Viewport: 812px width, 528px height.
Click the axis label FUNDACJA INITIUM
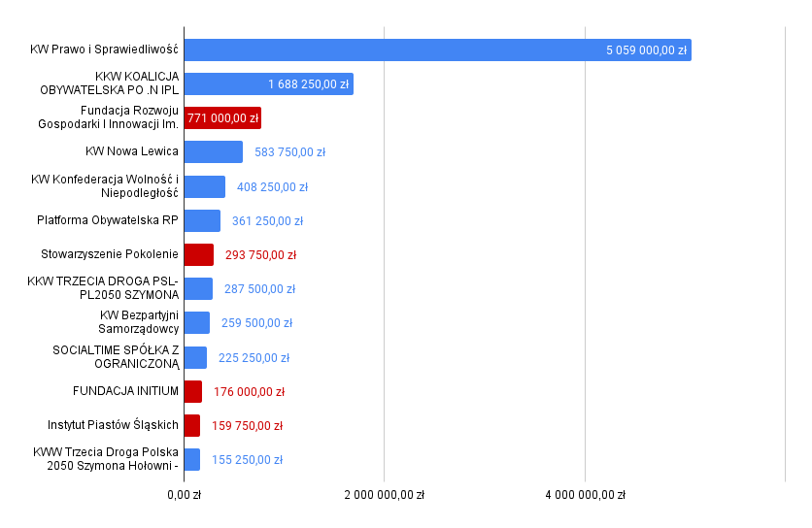tap(126, 391)
